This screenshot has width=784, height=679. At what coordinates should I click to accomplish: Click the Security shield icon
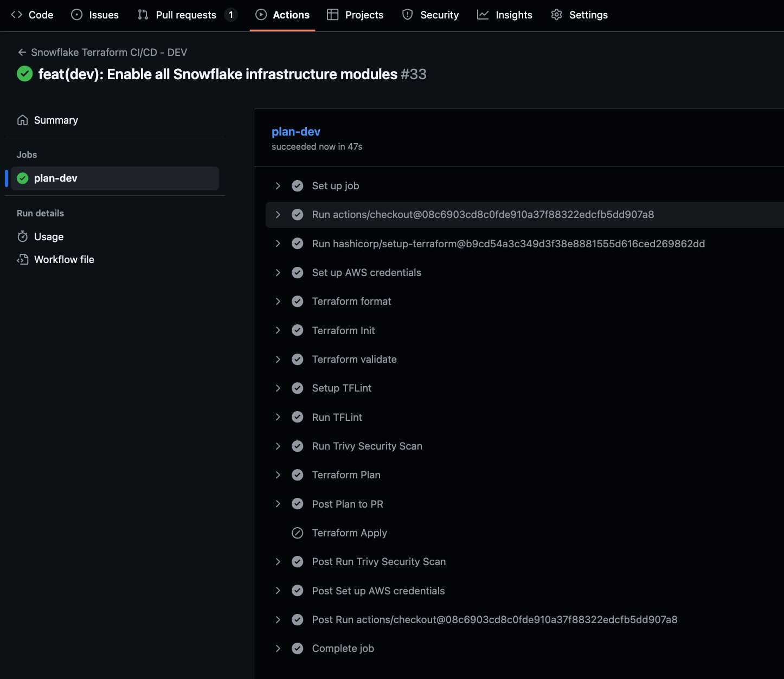point(407,15)
